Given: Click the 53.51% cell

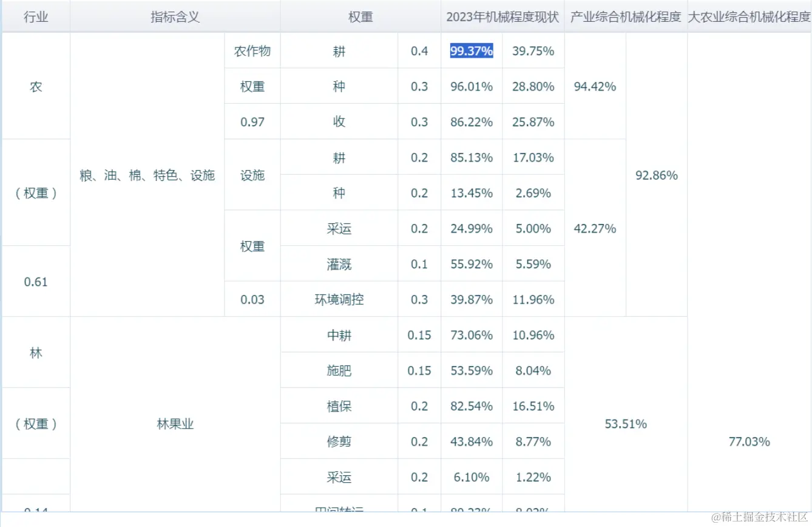Looking at the screenshot, I should tap(626, 424).
